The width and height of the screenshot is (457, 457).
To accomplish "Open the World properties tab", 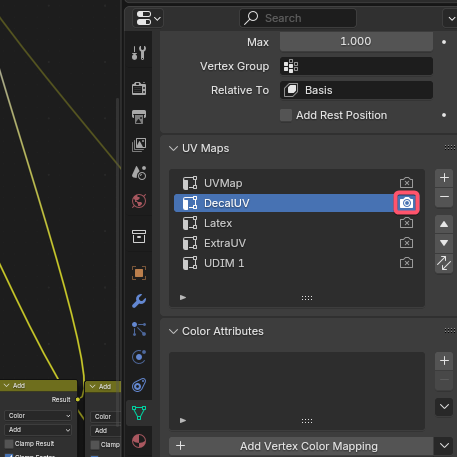I will [x=139, y=201].
